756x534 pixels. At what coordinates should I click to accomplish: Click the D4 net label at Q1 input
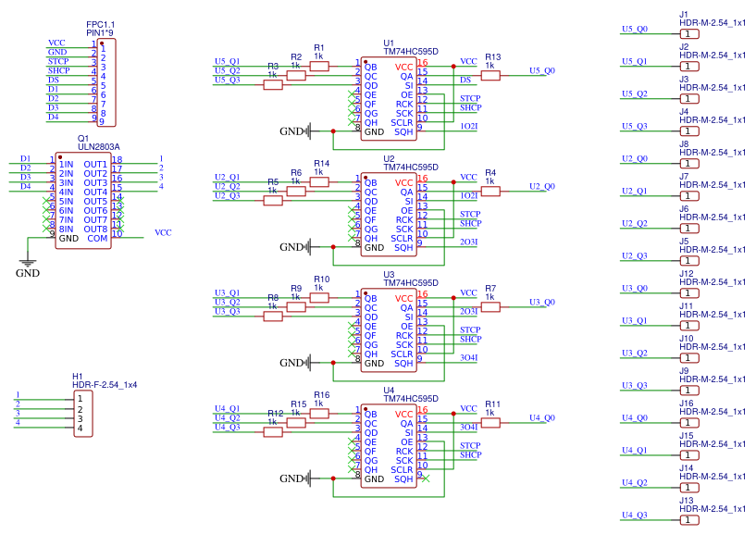pyautogui.click(x=26, y=187)
